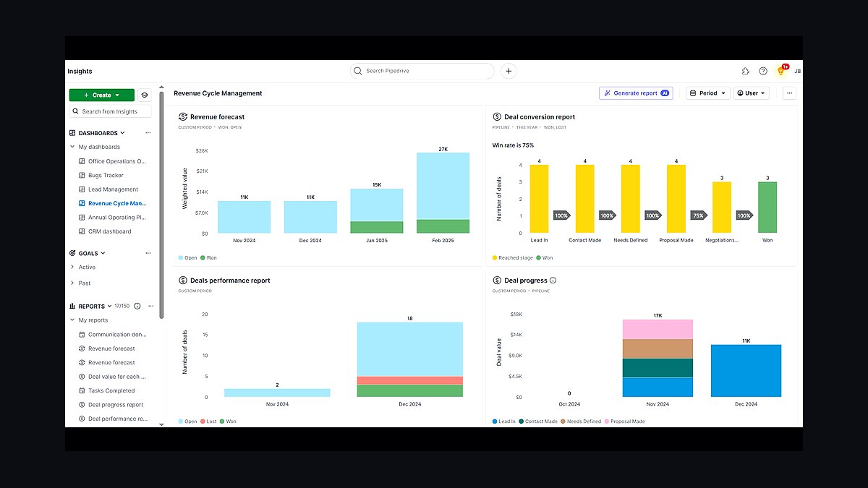Viewport: 868px width, 488px height.
Task: Click the Communication done report calendar icon
Action: 82,335
